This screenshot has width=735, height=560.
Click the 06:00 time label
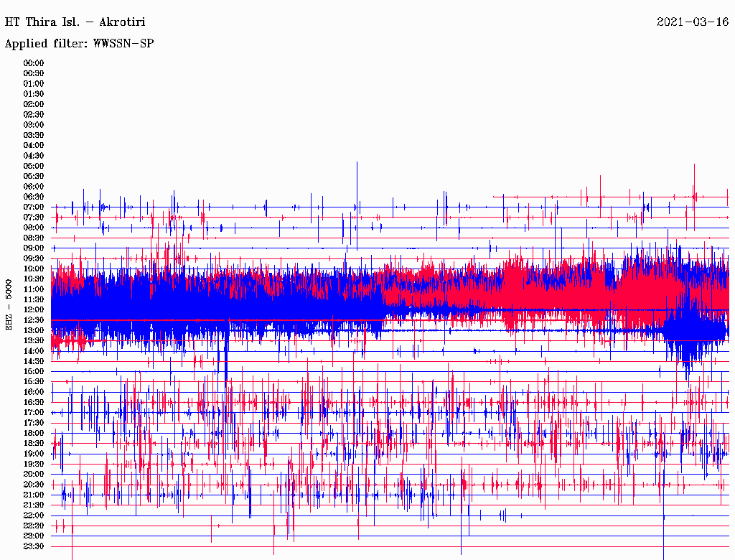(34, 187)
